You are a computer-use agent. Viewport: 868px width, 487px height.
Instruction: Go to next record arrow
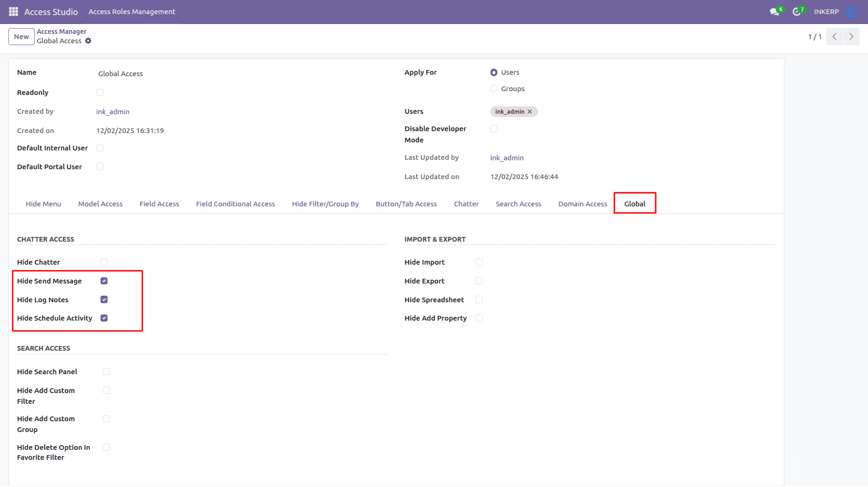tap(851, 36)
